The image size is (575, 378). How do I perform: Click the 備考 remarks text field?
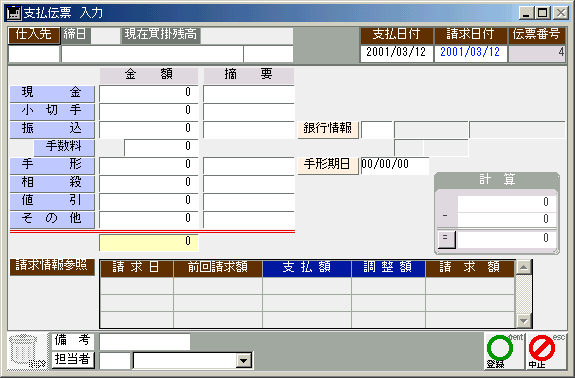[x=145, y=342]
